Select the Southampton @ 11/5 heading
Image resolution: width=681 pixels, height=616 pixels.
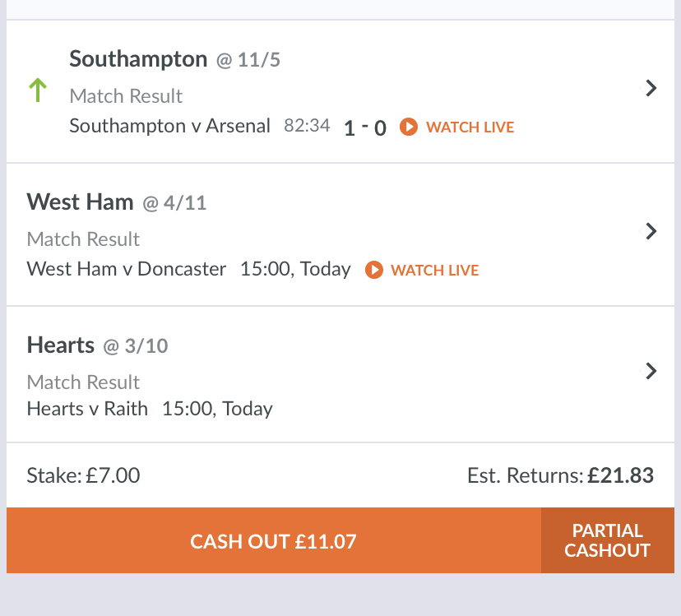[174, 59]
